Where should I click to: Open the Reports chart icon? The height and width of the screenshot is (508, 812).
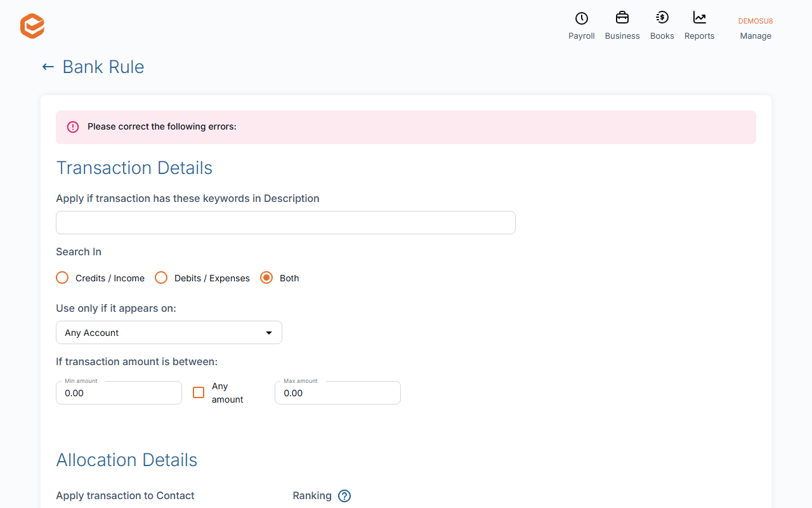[699, 18]
